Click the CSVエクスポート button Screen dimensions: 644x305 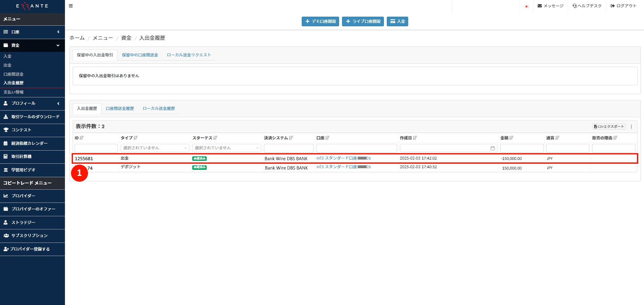pos(609,127)
